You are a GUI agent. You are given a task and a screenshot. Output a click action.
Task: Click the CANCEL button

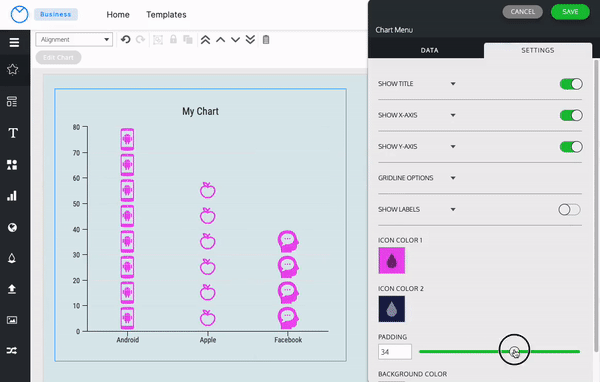(522, 12)
